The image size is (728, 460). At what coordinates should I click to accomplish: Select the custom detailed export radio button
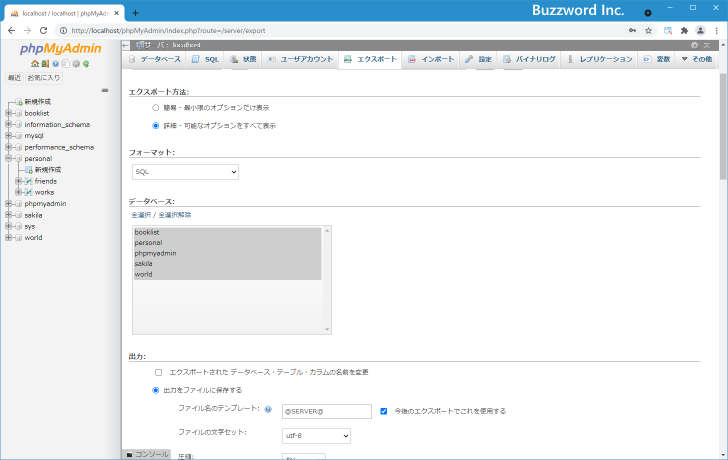tap(156, 126)
